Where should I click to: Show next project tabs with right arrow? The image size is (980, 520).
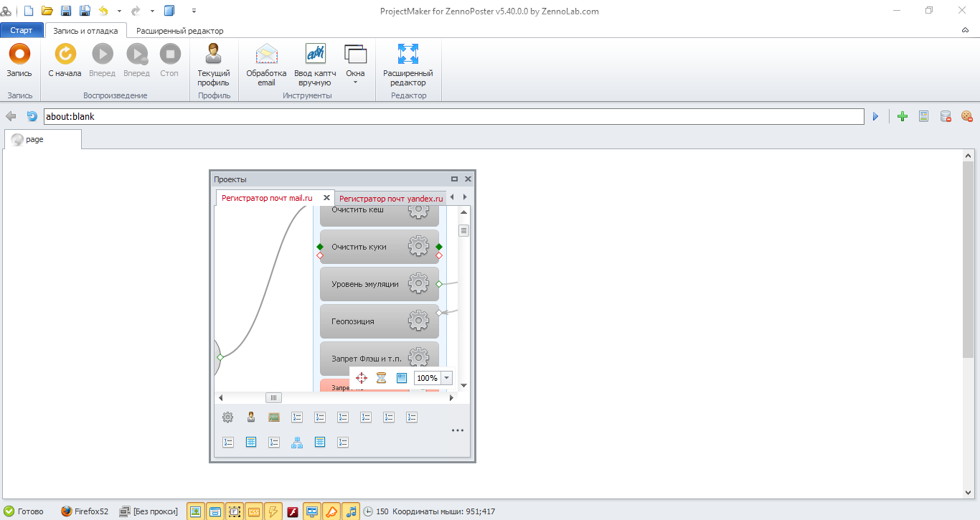click(x=465, y=197)
